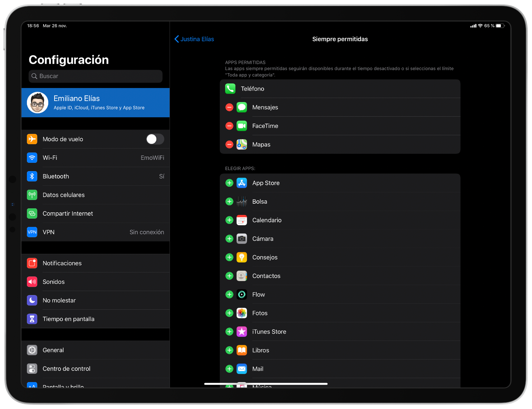Open the Sonidos settings
The height and width of the screenshot is (409, 532).
click(95, 282)
